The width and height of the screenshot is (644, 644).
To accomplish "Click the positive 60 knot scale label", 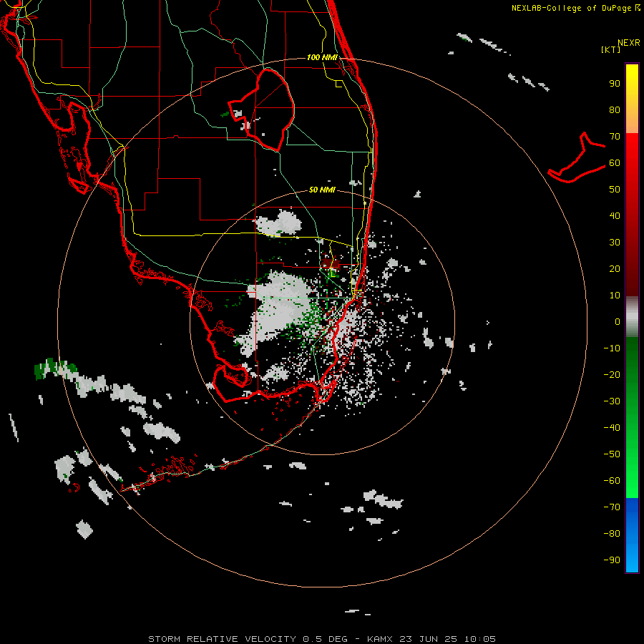I will [x=615, y=162].
